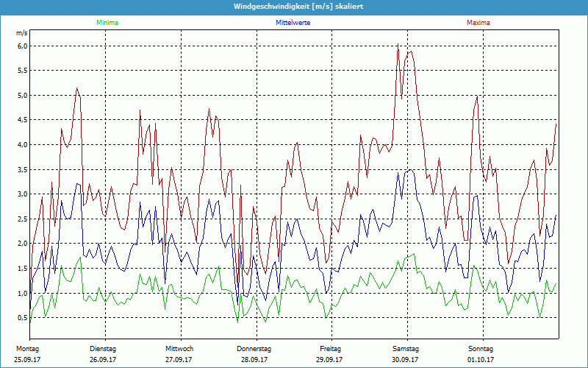Click the Dienstag day label
The height and width of the screenshot is (368, 588).
[103, 349]
